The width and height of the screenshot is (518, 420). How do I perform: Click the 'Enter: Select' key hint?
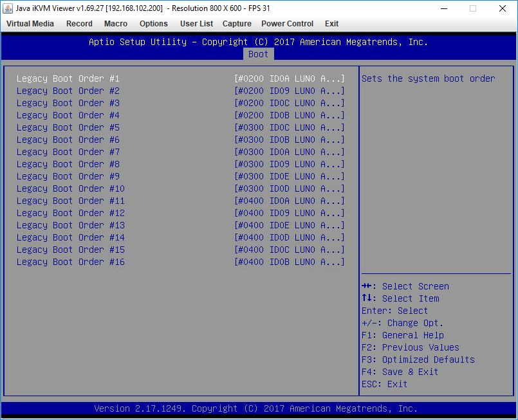[x=394, y=311]
